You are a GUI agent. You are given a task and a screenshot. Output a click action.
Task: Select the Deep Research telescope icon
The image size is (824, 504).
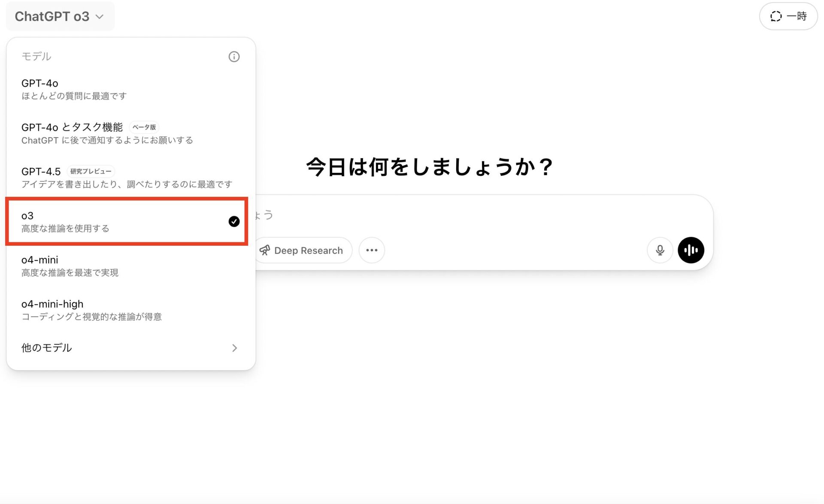tap(265, 250)
